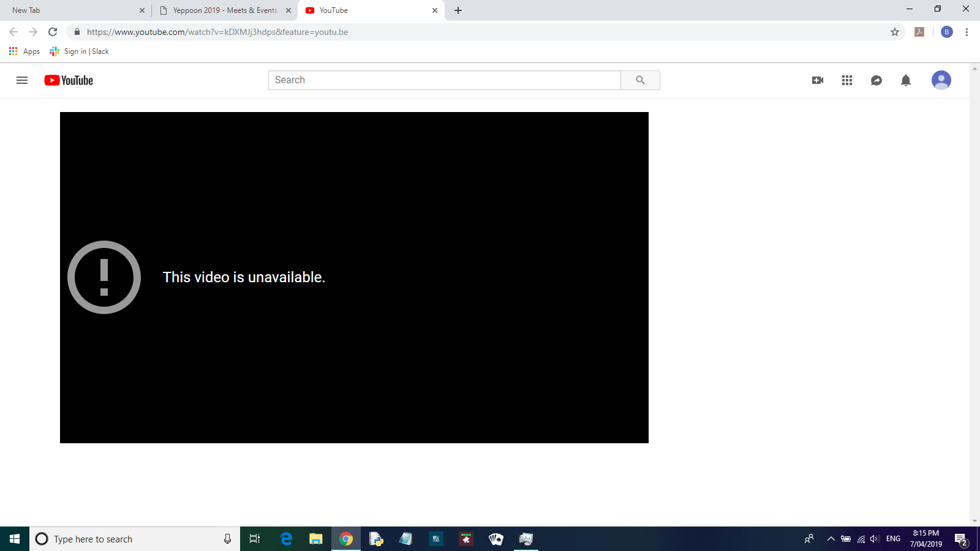The height and width of the screenshot is (551, 980).
Task: Open the create video upload icon
Action: click(818, 80)
